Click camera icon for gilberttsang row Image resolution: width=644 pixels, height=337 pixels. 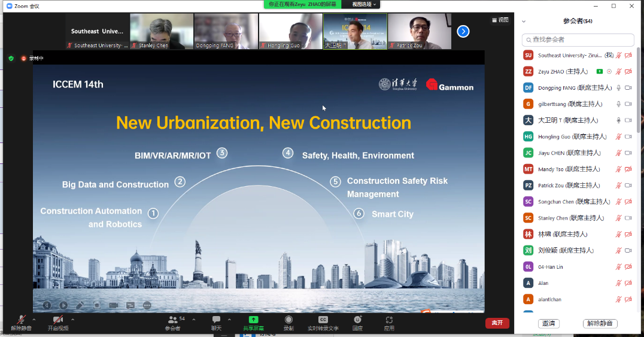tap(628, 104)
